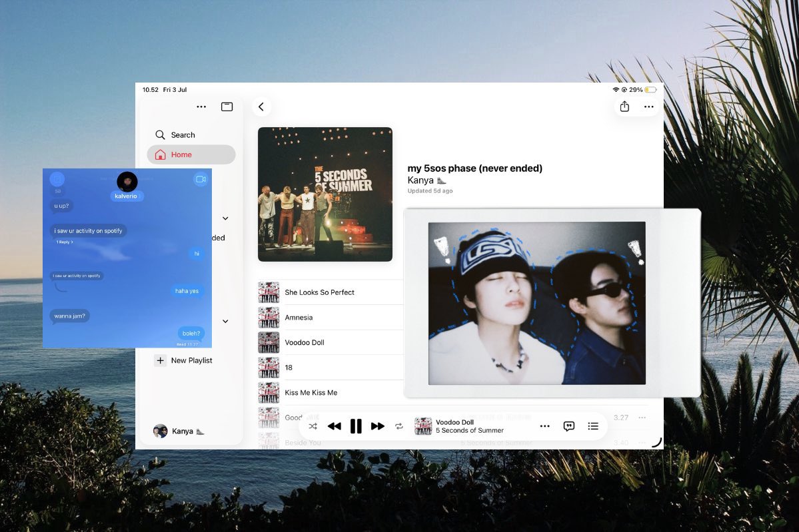Screen dimensions: 799x532
Task: Click the Amnesia track artwork
Action: (269, 317)
